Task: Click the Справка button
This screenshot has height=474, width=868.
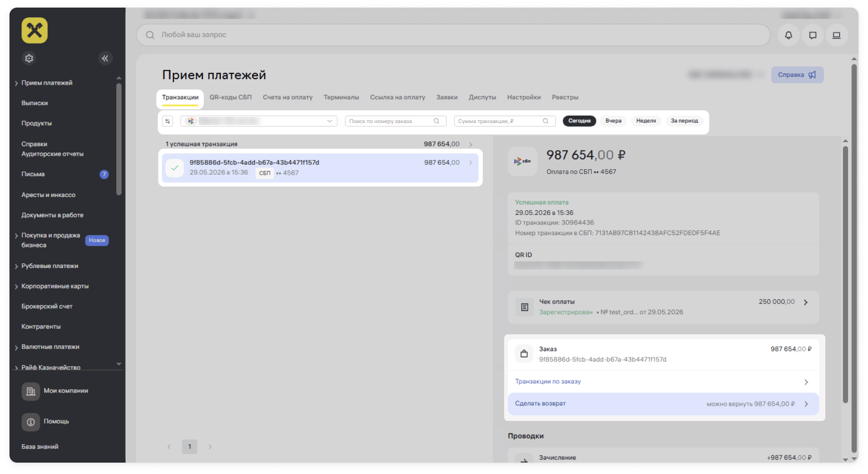Action: [797, 75]
